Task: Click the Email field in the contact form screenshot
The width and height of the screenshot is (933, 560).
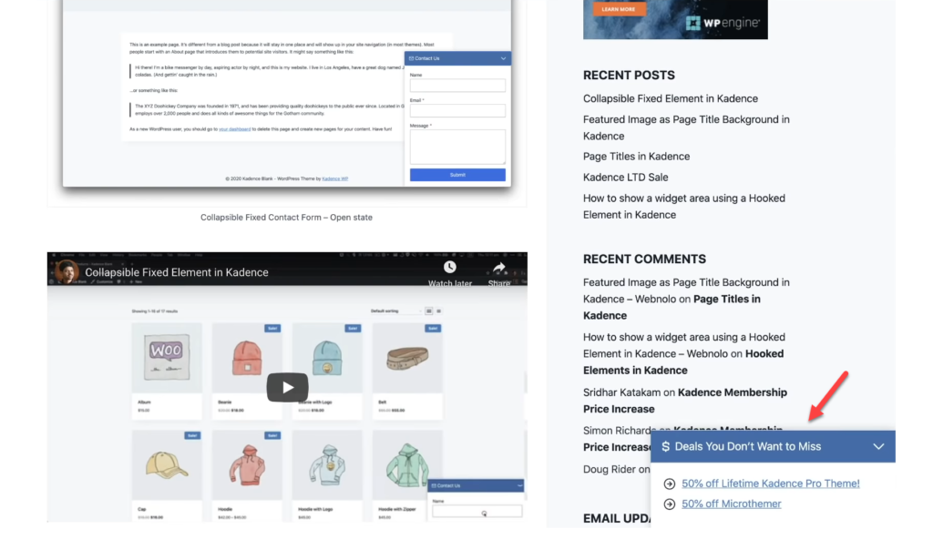Action: tap(457, 110)
